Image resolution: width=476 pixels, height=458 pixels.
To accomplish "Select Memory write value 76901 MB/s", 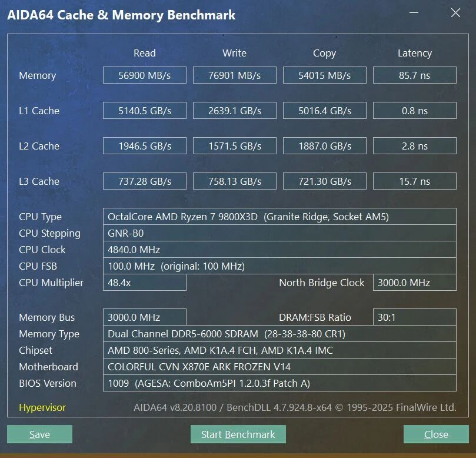I will coord(235,75).
